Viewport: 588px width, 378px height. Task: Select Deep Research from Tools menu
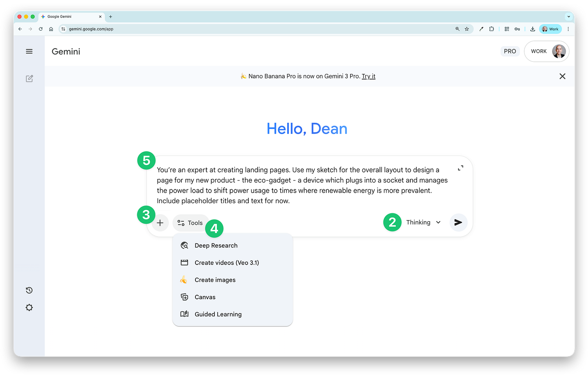pos(233,246)
